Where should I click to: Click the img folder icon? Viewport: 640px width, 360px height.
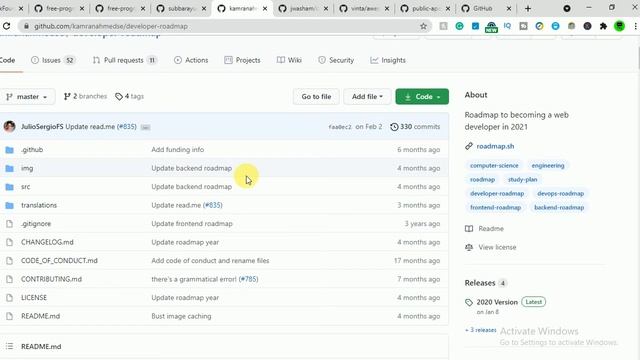9,168
